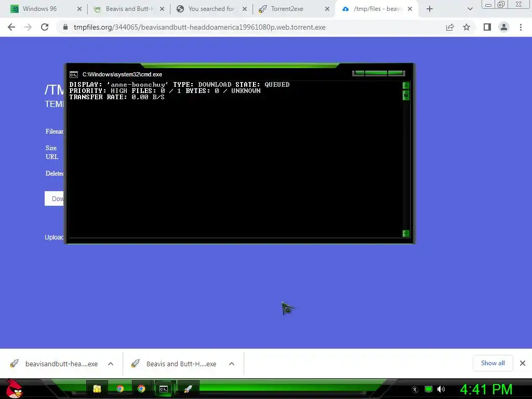Close the /tmp/files tab
Viewport: 532px width, 399px height.
pos(410,9)
